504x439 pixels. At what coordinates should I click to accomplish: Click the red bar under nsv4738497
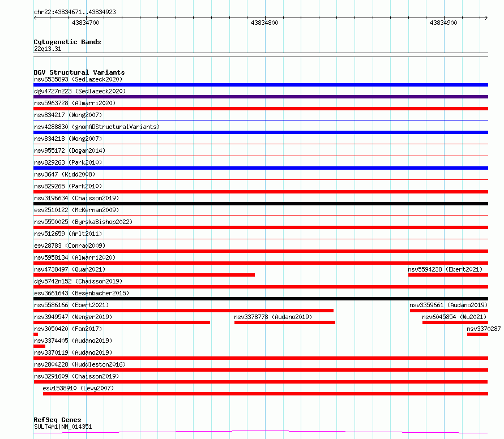144,275
